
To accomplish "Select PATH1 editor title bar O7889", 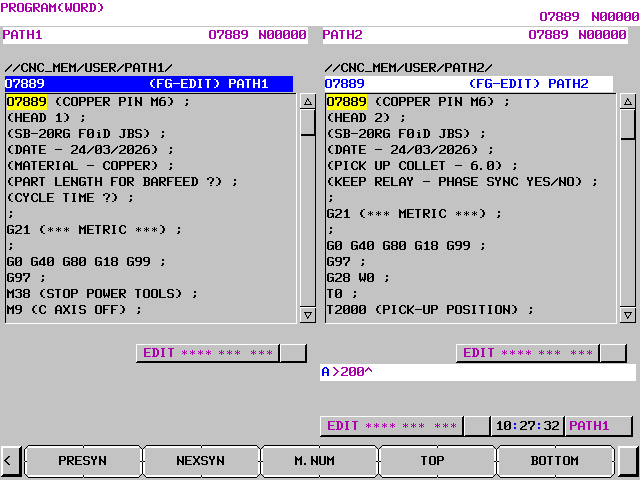I will [x=149, y=84].
